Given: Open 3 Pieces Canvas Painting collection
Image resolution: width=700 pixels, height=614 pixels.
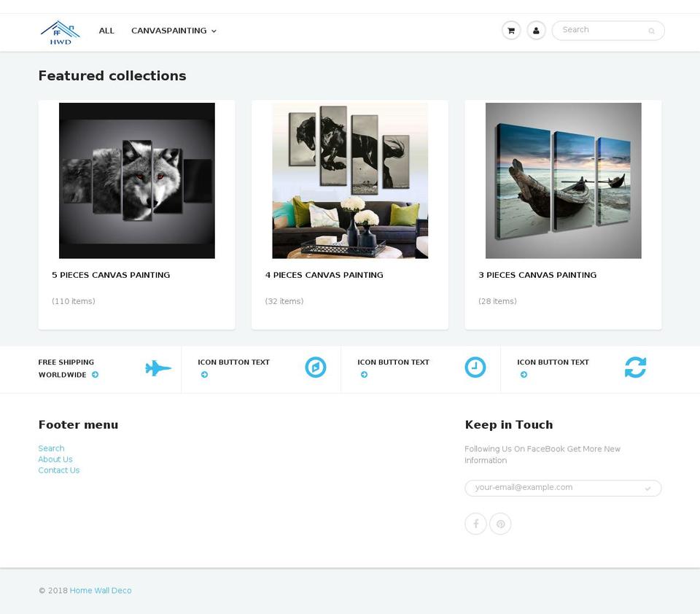Looking at the screenshot, I should pyautogui.click(x=537, y=275).
